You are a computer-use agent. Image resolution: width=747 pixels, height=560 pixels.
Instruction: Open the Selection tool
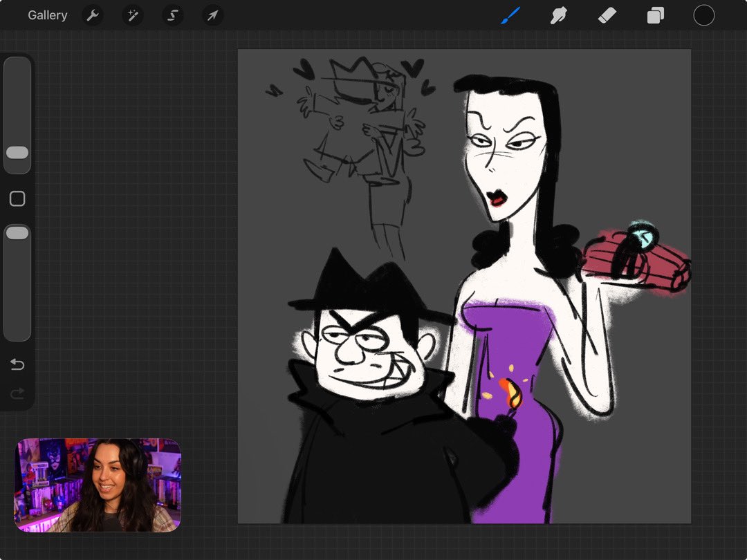172,16
